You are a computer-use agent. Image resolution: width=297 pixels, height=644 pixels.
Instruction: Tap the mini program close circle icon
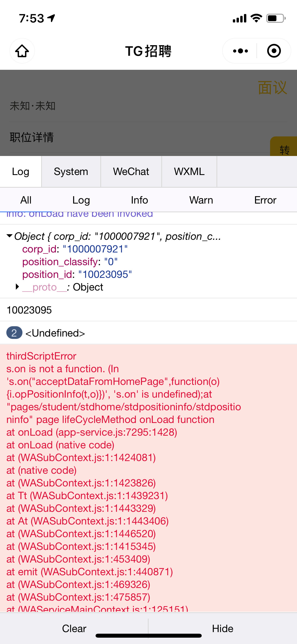tap(274, 51)
